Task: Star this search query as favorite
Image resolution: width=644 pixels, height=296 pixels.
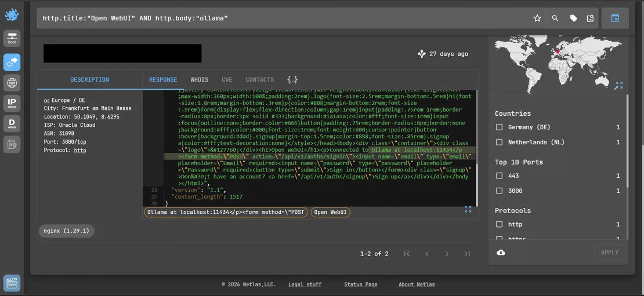Action: point(537,18)
